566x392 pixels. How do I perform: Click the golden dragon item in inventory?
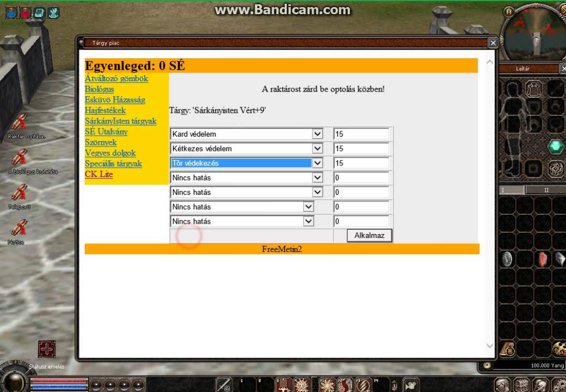click(x=559, y=348)
